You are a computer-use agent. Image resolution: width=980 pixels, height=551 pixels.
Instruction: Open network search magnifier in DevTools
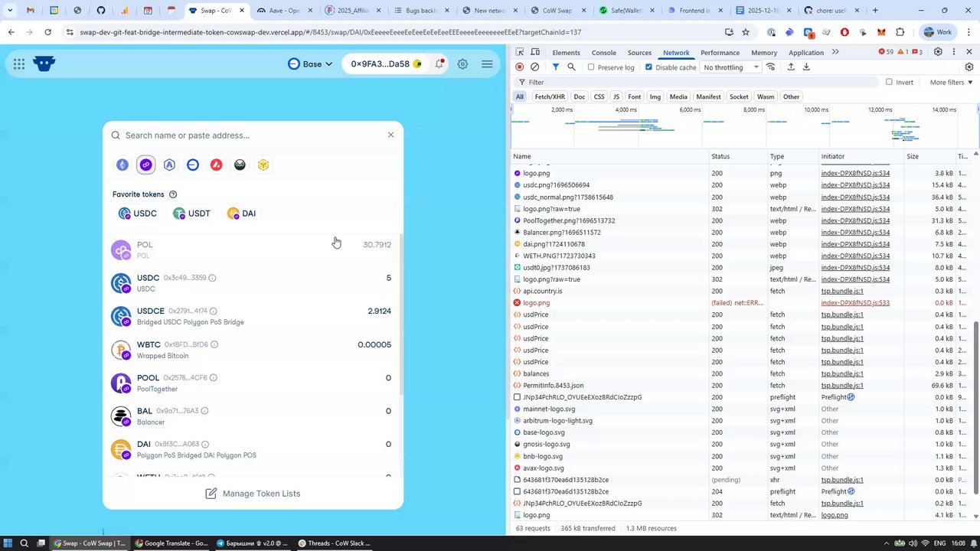coord(571,67)
